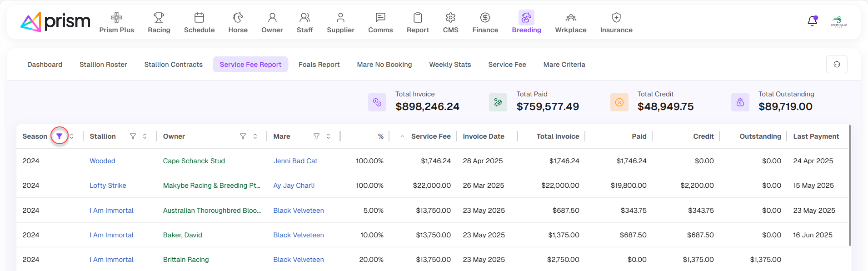Open the Finance dollar icon

485,18
